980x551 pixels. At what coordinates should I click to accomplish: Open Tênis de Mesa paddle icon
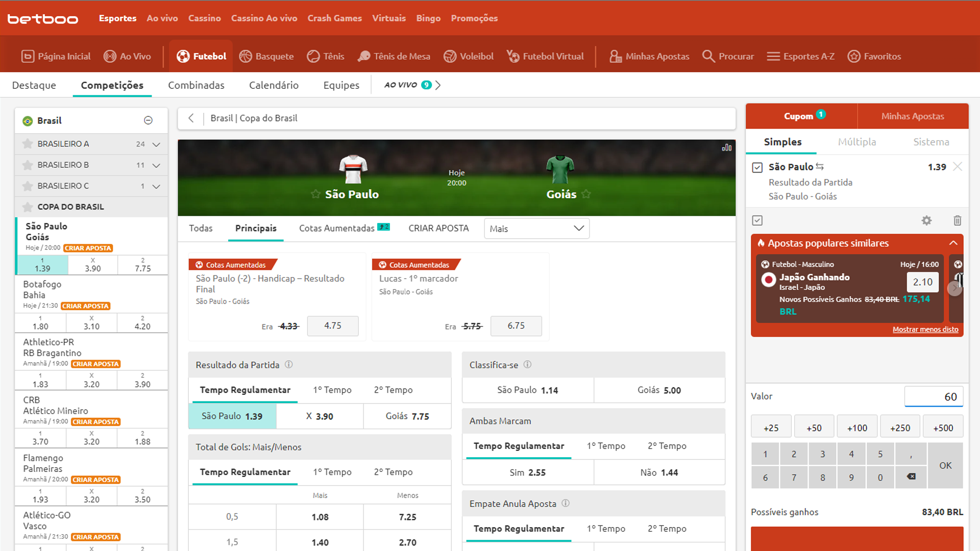(363, 56)
